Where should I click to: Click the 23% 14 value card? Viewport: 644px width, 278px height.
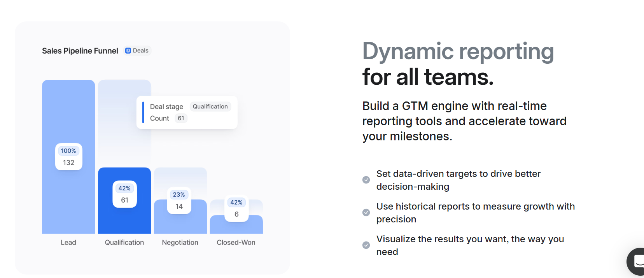(x=179, y=201)
